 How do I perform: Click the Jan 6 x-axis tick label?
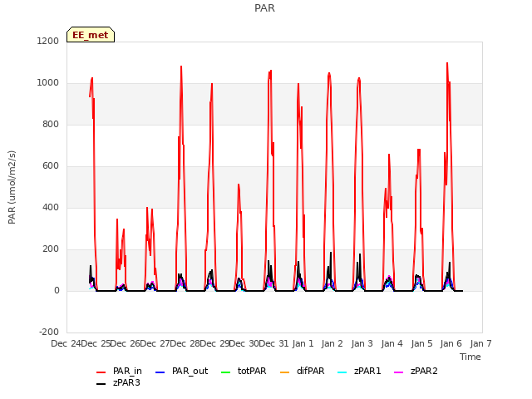451,343
